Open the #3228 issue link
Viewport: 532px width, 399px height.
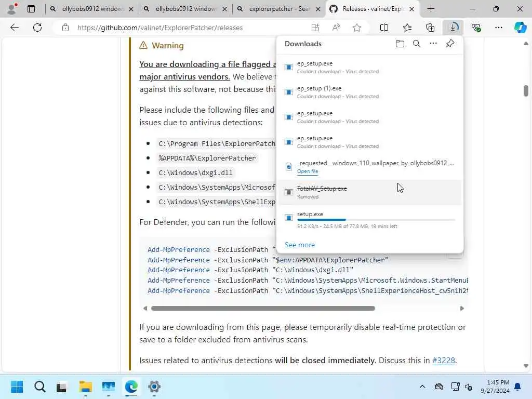[443, 360]
